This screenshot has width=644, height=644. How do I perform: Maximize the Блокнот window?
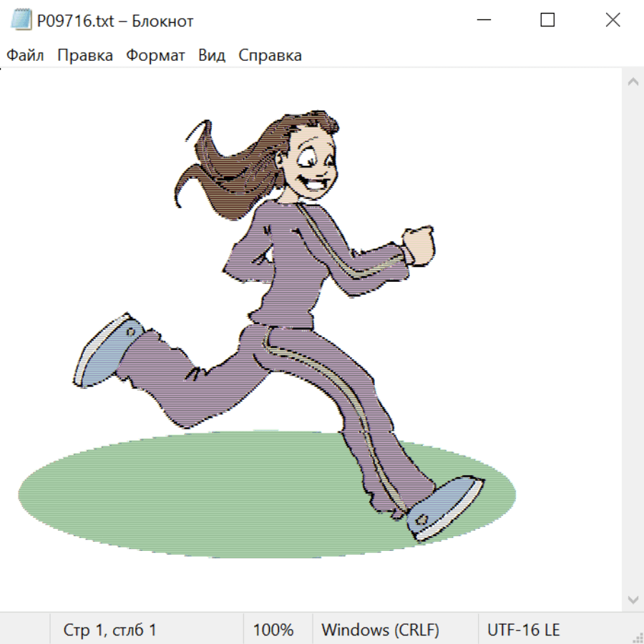pyautogui.click(x=547, y=21)
